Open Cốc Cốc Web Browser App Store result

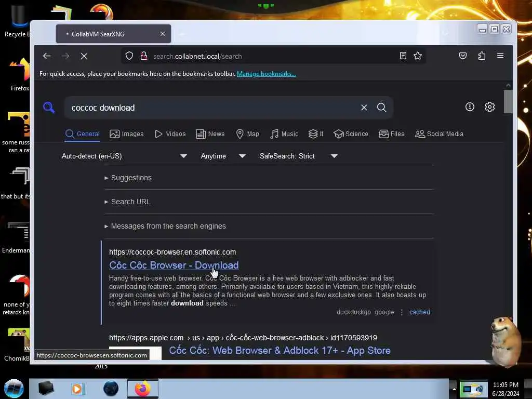[x=280, y=350]
